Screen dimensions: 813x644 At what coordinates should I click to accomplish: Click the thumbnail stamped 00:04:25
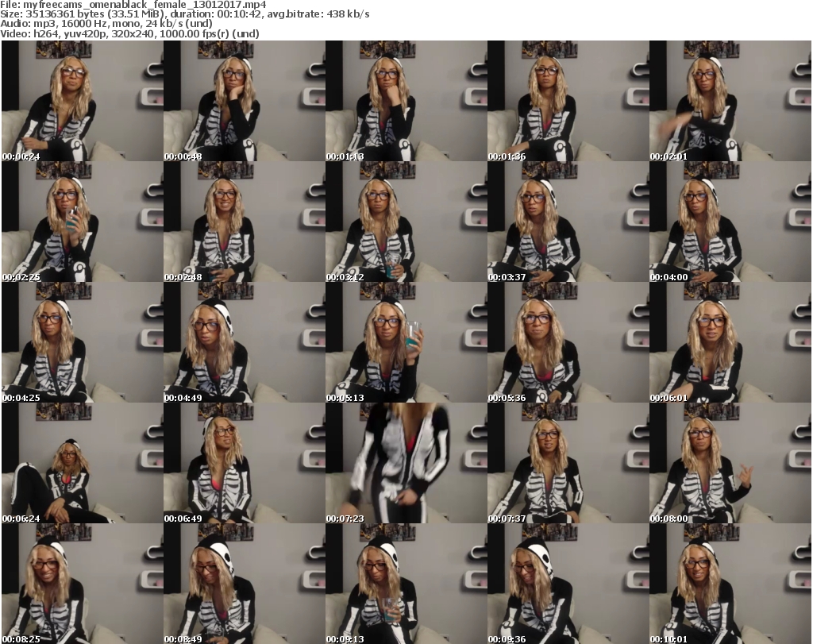click(83, 342)
